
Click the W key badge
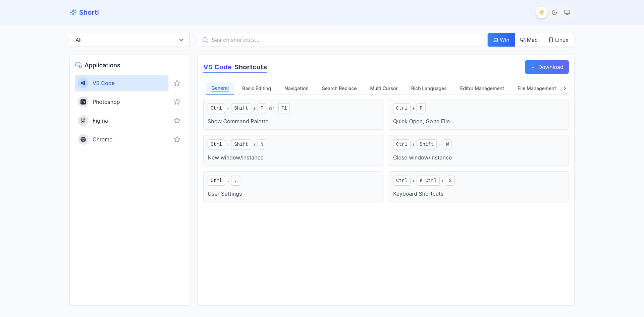(447, 144)
